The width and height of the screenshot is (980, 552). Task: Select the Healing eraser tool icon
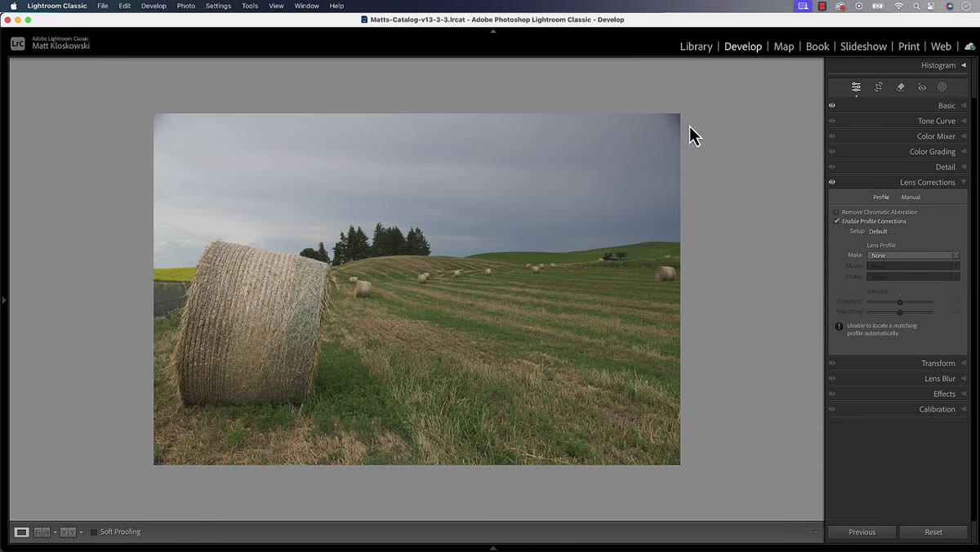point(901,87)
